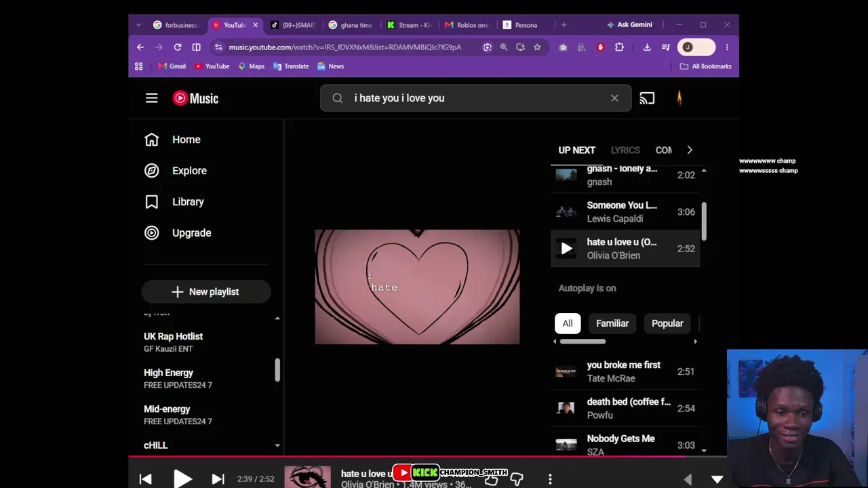Switch to the forbusiness browser tab
This screenshot has width=868, height=488.
point(176,25)
